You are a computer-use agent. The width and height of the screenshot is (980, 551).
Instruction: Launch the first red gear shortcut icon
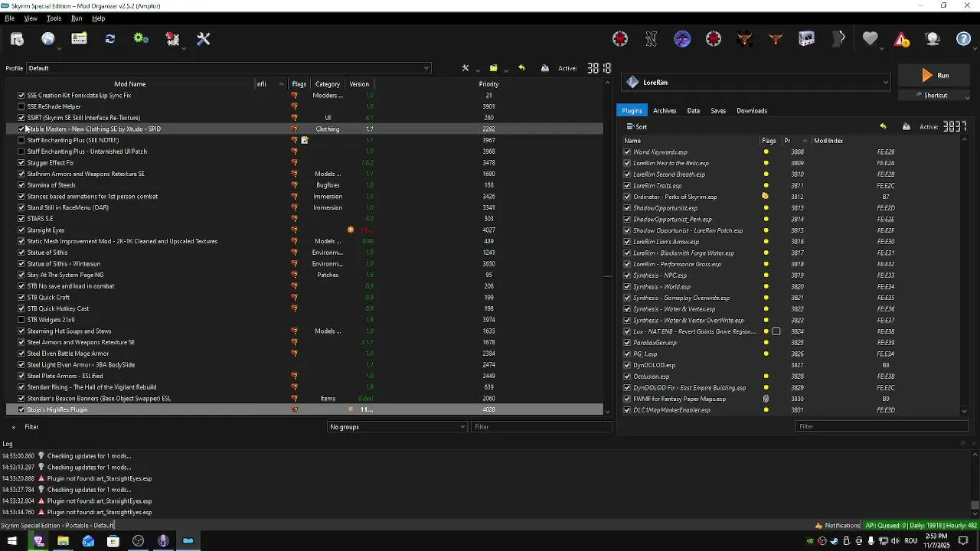tap(620, 39)
